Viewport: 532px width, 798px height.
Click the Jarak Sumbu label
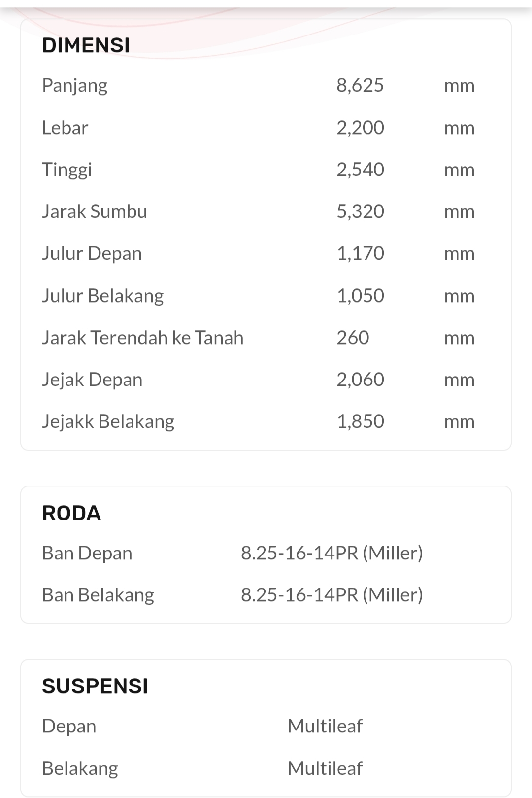pyautogui.click(x=95, y=211)
